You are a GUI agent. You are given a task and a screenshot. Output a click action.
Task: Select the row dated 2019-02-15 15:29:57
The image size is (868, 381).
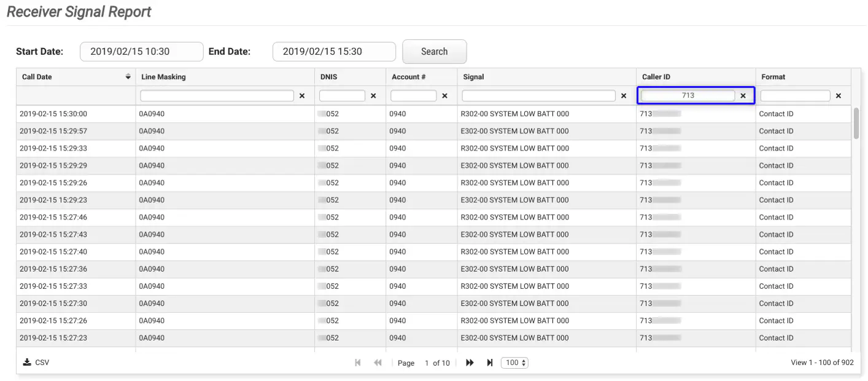[433, 131]
